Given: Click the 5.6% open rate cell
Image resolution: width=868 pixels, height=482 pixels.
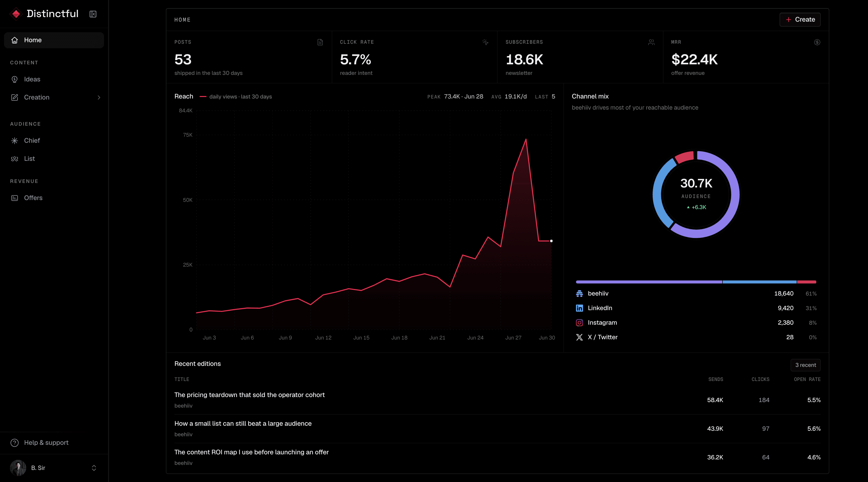Looking at the screenshot, I should click(814, 429).
